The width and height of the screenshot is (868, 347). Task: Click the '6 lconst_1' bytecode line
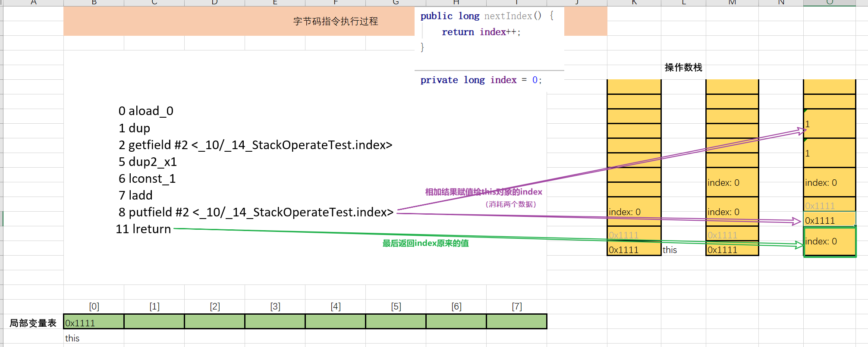click(x=147, y=178)
